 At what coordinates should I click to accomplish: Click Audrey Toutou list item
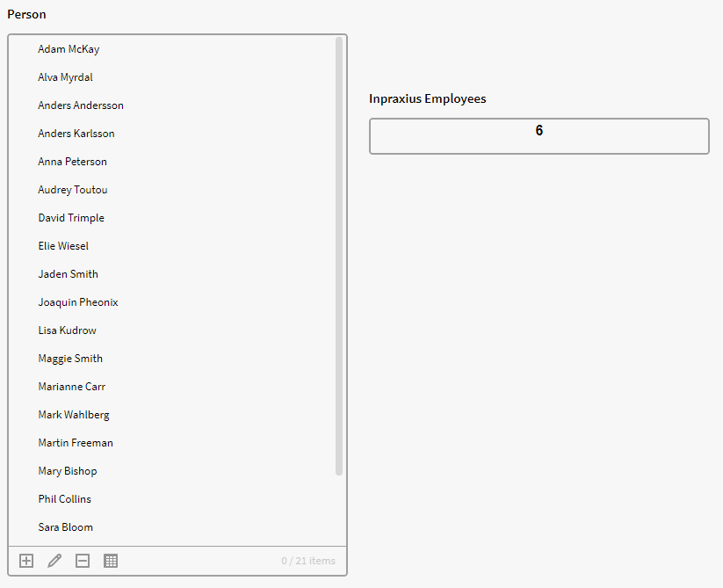point(73,190)
